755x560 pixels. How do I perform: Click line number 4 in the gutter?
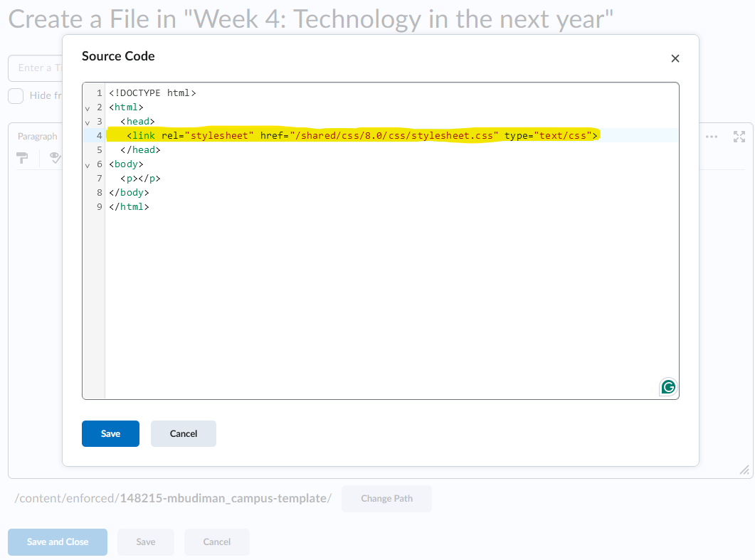click(x=99, y=135)
